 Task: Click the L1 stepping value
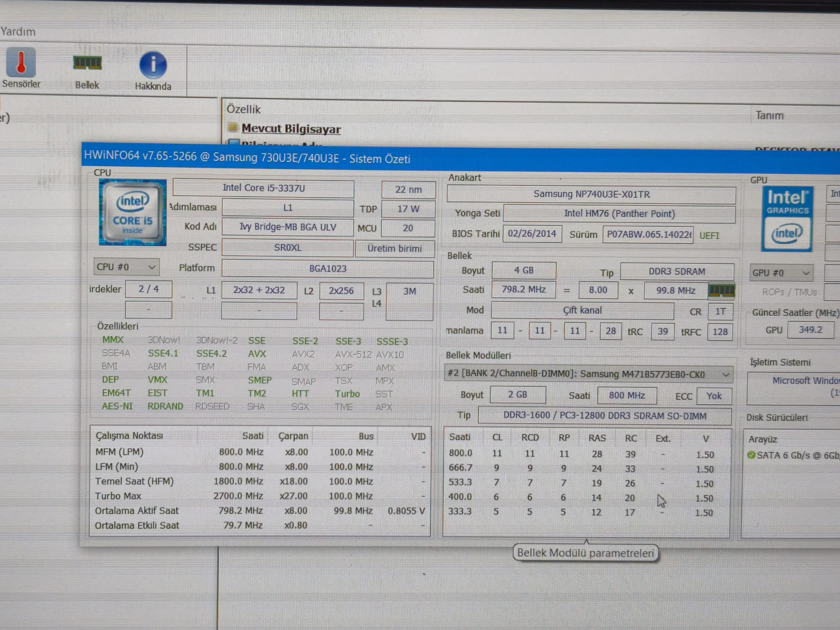(288, 208)
